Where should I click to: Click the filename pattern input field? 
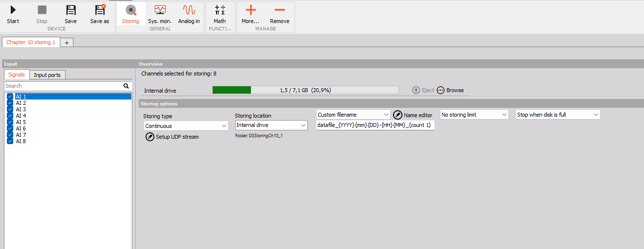coord(375,125)
